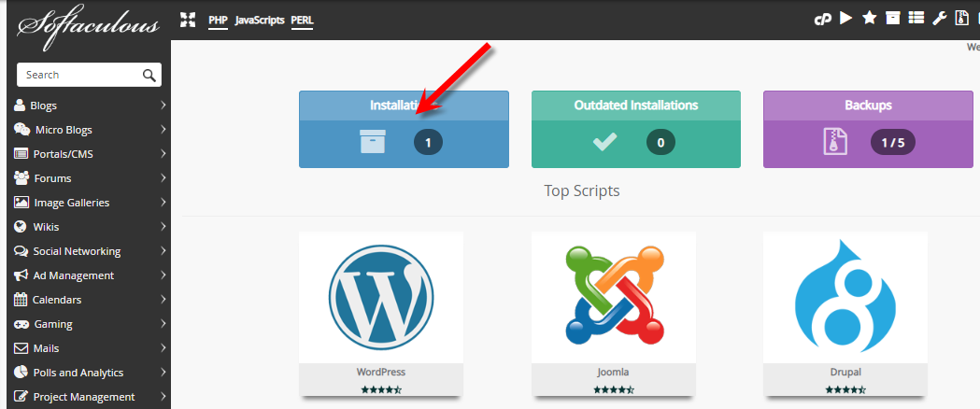Expand the Wikis chevron
The height and width of the screenshot is (409, 980).
point(163,227)
